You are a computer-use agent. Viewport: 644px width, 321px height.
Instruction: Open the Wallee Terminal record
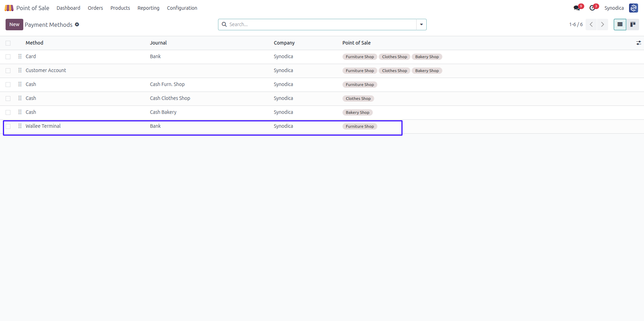(43, 126)
